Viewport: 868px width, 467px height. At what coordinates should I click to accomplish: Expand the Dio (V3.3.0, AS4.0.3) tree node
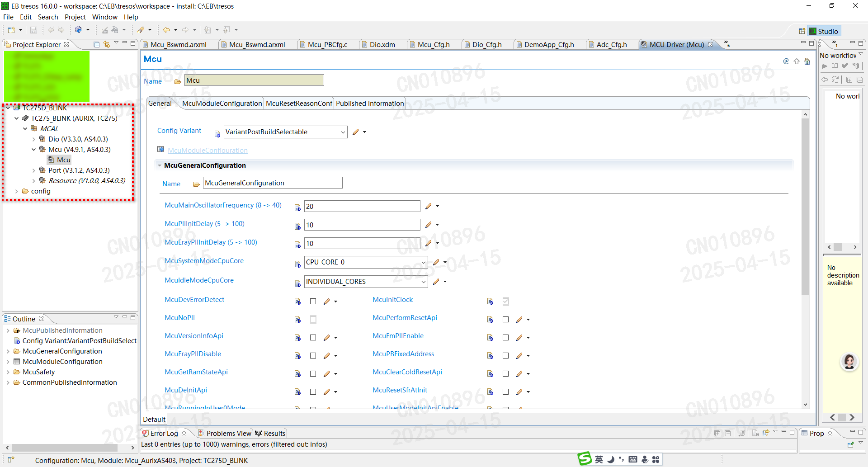34,139
